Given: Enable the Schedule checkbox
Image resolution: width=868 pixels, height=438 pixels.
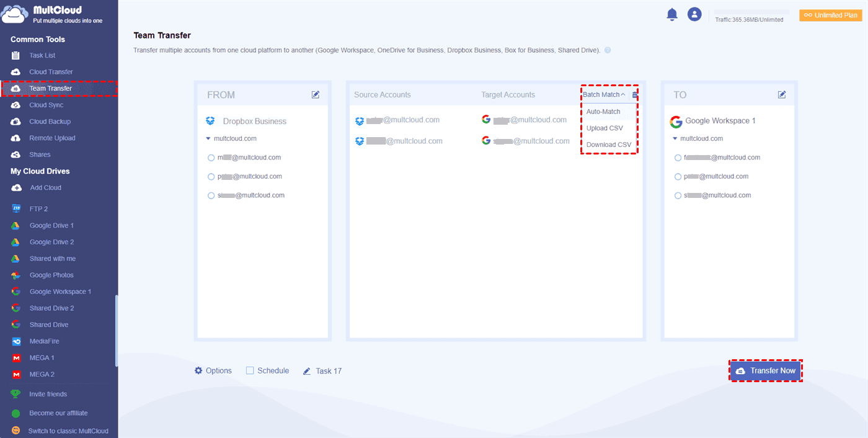Looking at the screenshot, I should click(250, 370).
